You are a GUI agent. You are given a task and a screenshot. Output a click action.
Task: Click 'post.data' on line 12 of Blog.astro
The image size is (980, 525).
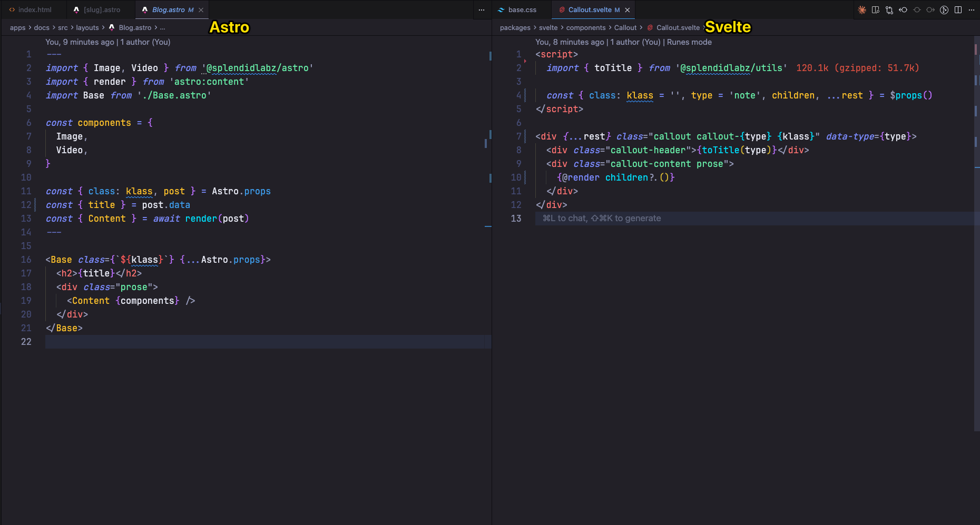166,205
